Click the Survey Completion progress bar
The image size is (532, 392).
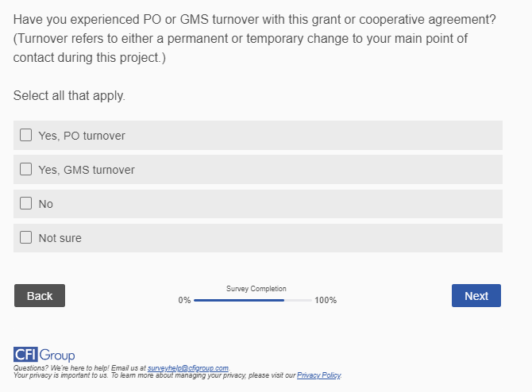(x=253, y=301)
